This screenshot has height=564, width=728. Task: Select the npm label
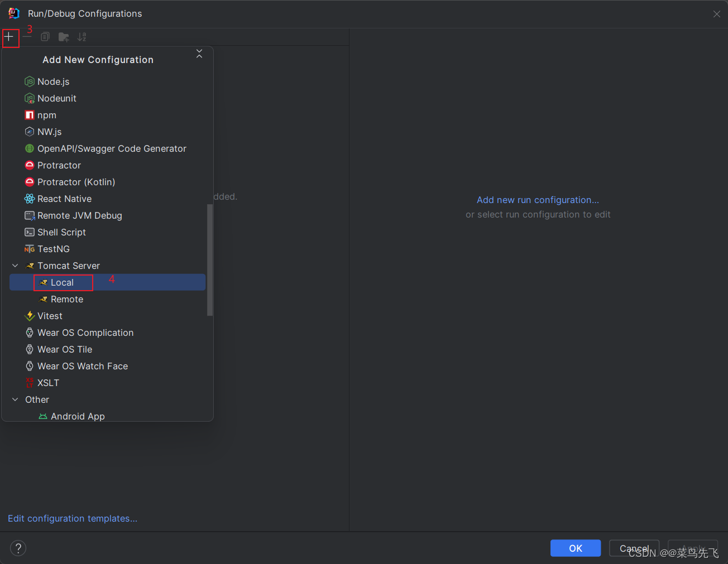tap(47, 115)
